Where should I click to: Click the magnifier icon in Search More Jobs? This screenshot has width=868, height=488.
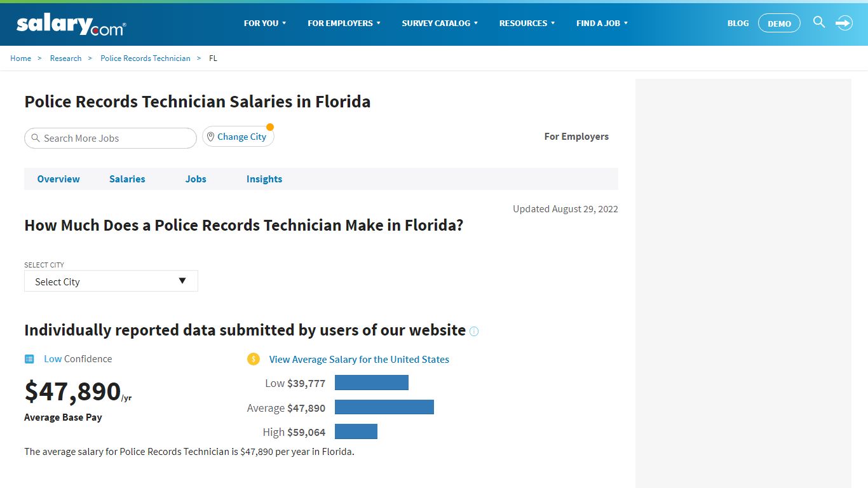coord(36,138)
